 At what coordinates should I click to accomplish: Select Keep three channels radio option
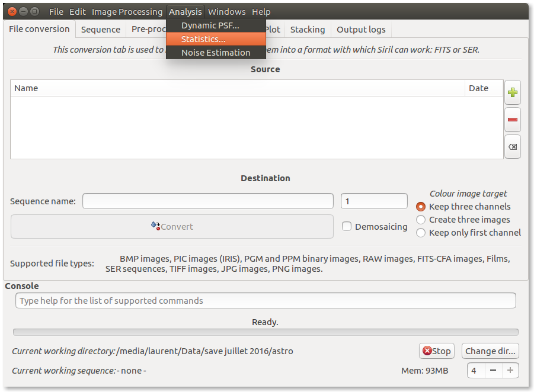click(x=421, y=207)
